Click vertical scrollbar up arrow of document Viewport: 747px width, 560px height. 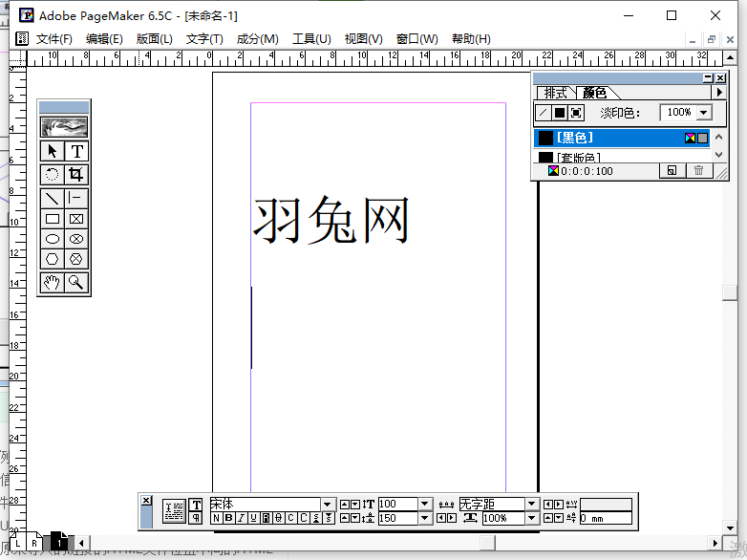pos(730,58)
